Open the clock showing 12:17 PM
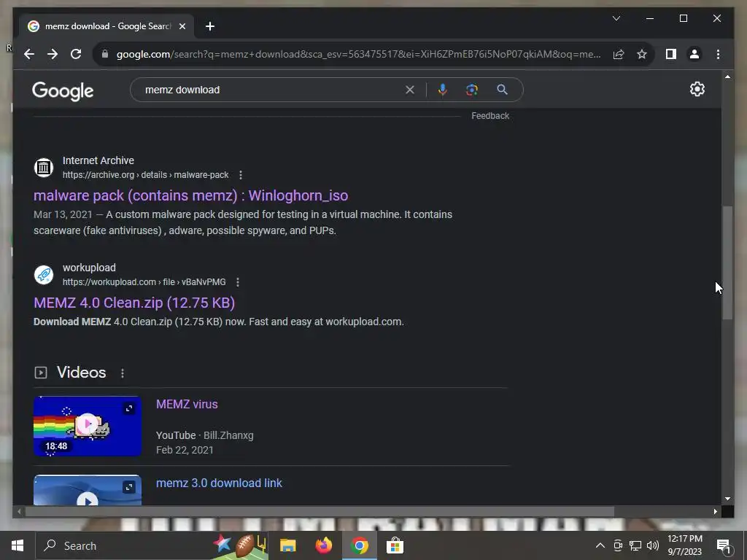Screen dimensions: 747x560 coord(684,545)
